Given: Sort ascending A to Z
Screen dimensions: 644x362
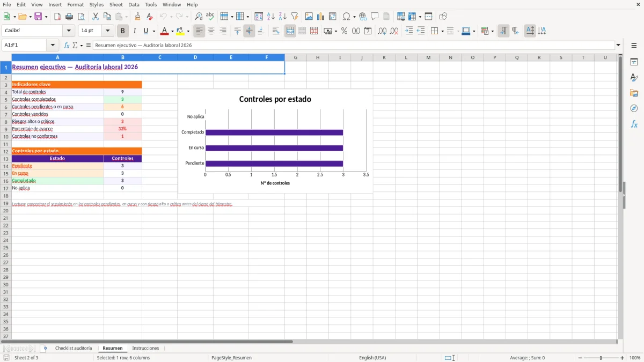Looking at the screenshot, I should click(270, 17).
